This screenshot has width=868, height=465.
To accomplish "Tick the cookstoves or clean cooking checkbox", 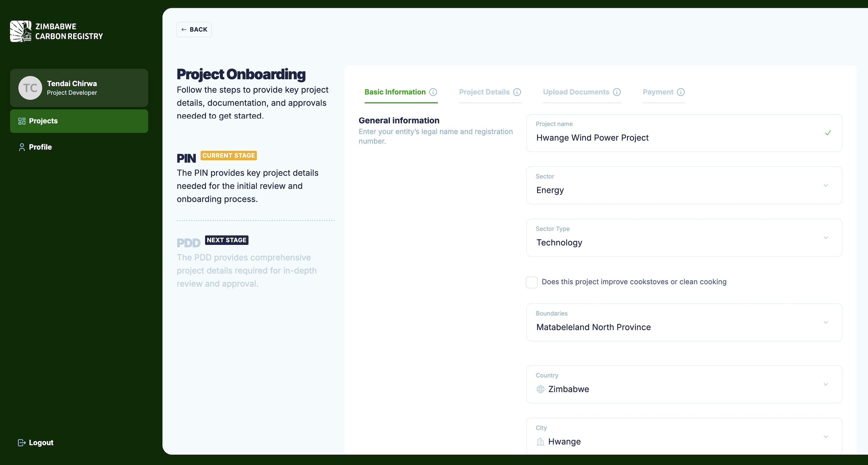I will (x=532, y=282).
